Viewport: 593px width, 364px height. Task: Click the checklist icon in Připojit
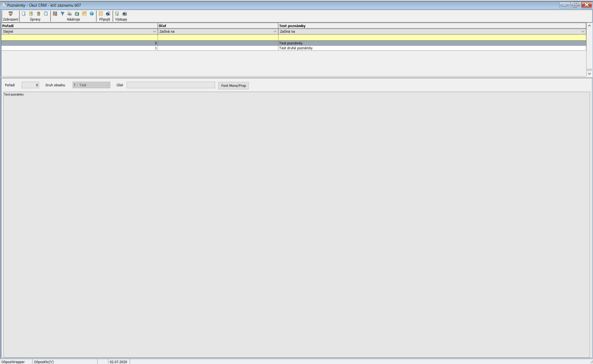101,14
